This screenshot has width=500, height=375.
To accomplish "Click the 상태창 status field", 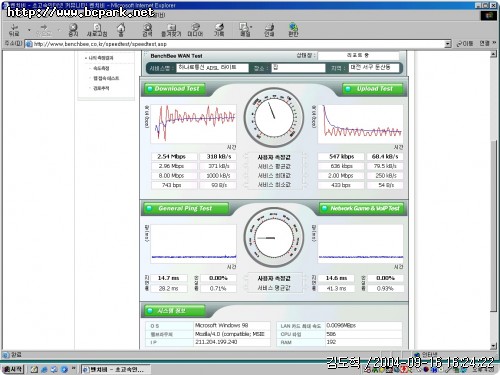I will click(x=358, y=55).
